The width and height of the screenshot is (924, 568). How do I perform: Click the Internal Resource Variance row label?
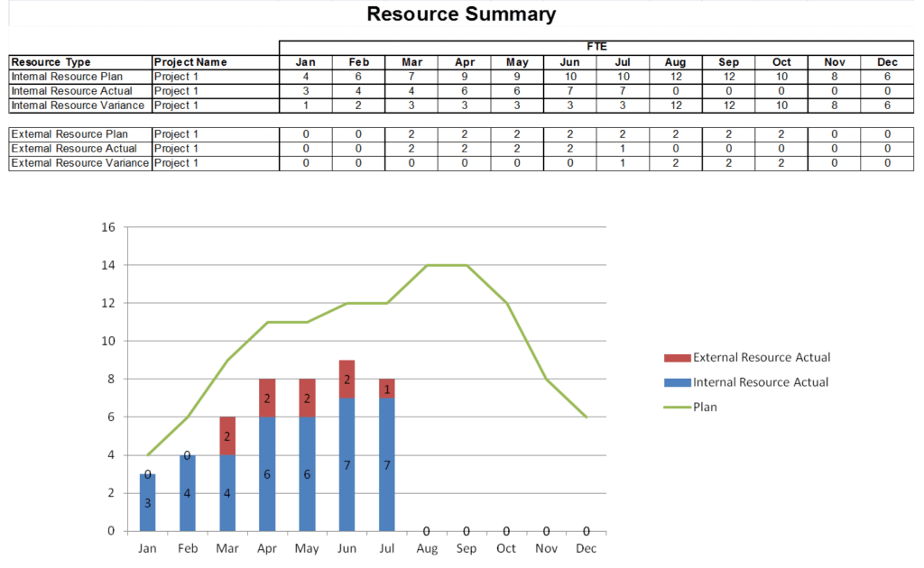[x=78, y=105]
